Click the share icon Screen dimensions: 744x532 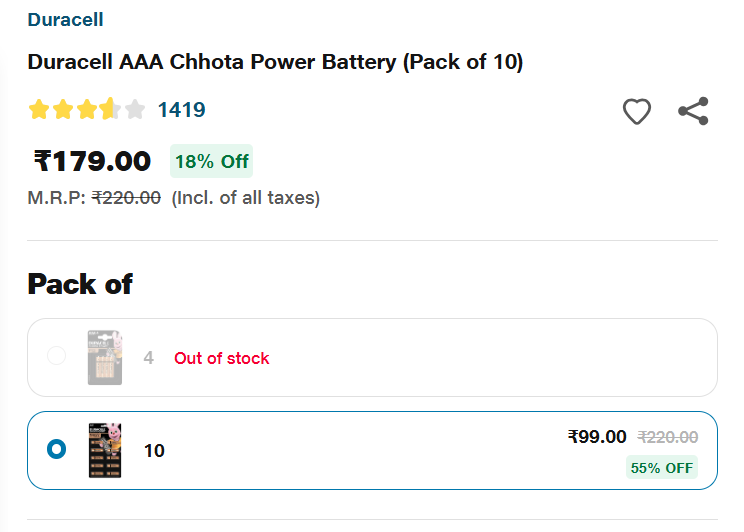[x=693, y=111]
